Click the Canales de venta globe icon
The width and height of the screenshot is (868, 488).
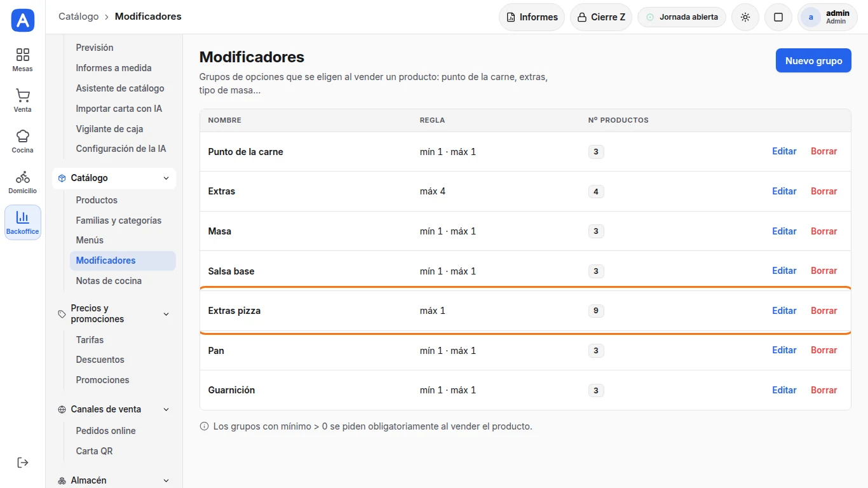coord(62,410)
